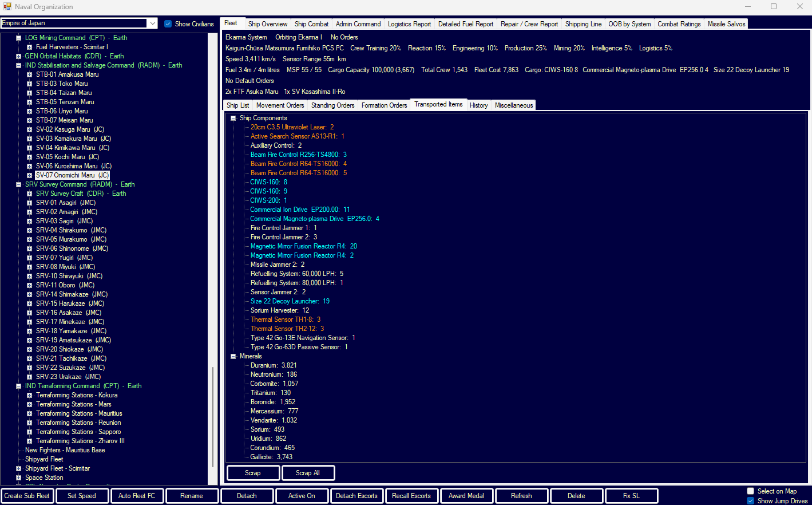Select the Sorium Harvester: 12 item

pyautogui.click(x=280, y=310)
